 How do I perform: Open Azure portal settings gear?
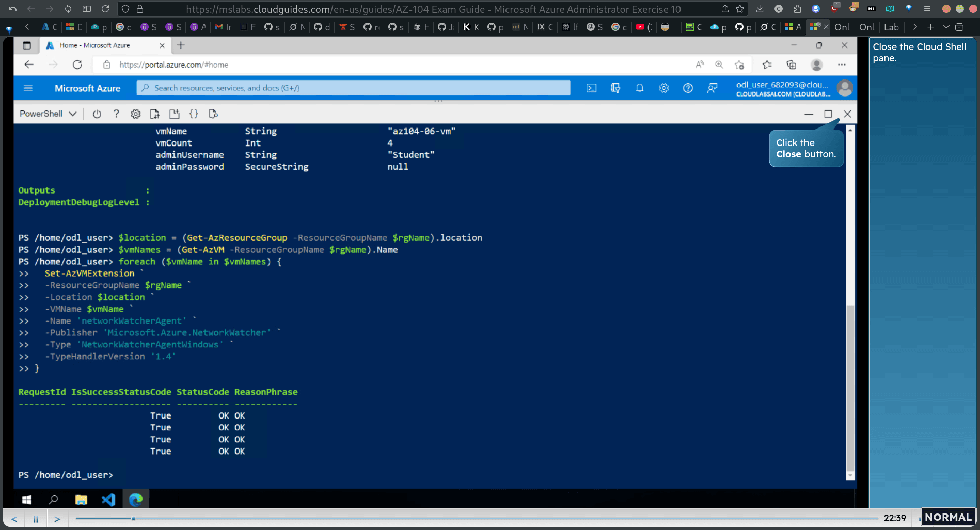tap(663, 88)
